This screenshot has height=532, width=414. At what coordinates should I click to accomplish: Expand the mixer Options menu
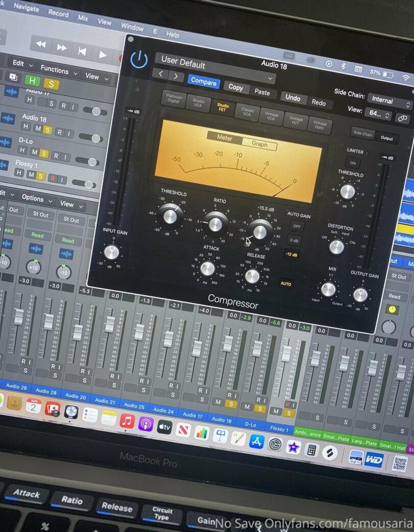[x=36, y=198]
